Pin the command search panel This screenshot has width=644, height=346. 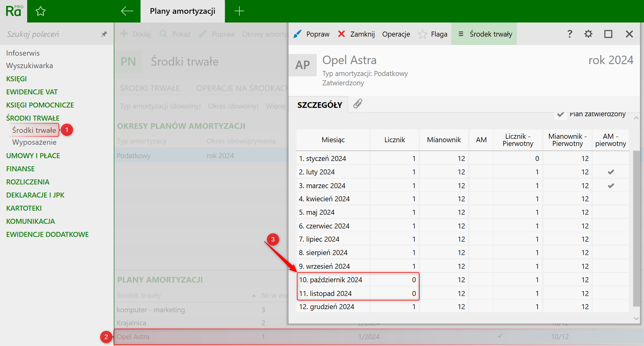pyautogui.click(x=104, y=34)
